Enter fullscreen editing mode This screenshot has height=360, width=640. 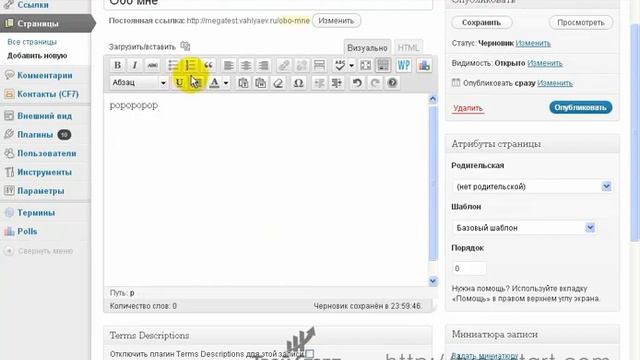(366, 65)
